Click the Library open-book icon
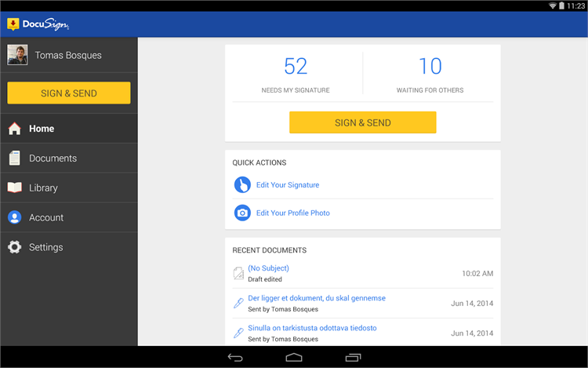The height and width of the screenshot is (368, 588). click(15, 188)
